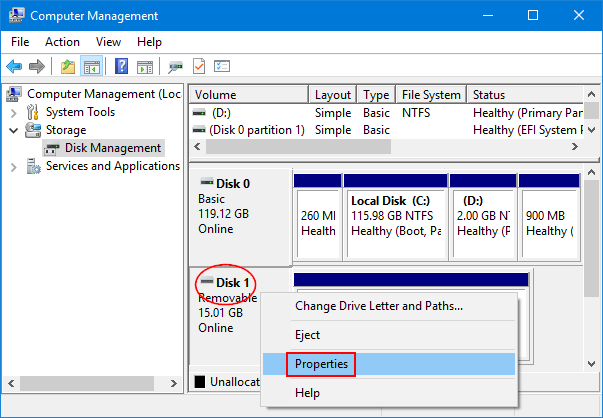Toggle the Show/Hide Action Pane icon
This screenshot has height=418, width=603.
pos(145,67)
